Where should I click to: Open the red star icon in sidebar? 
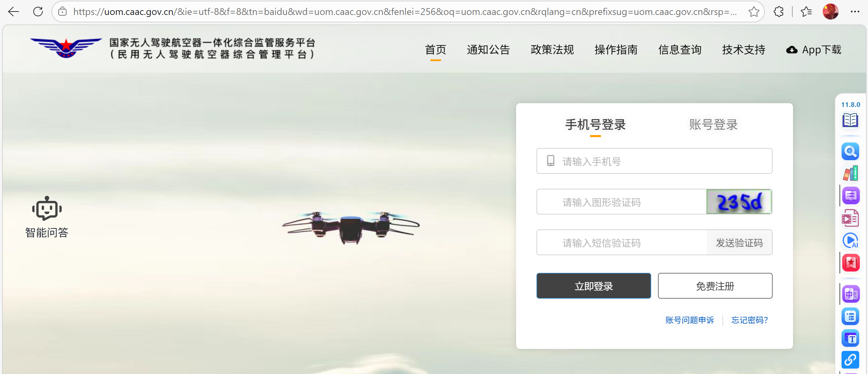(x=850, y=263)
